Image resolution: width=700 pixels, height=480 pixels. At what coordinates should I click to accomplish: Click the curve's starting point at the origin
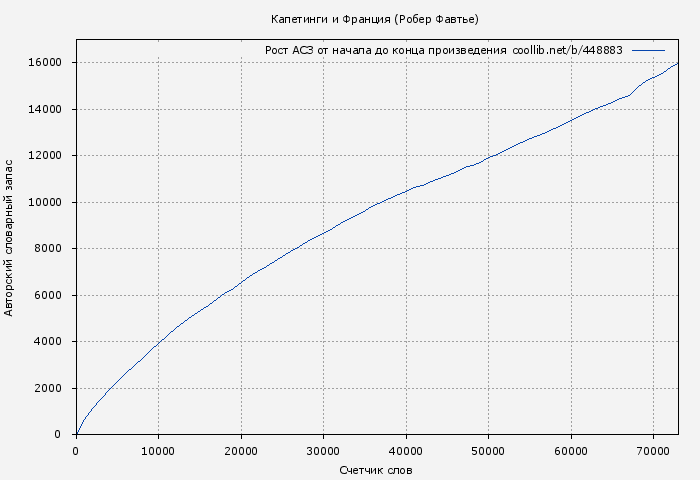(76, 434)
